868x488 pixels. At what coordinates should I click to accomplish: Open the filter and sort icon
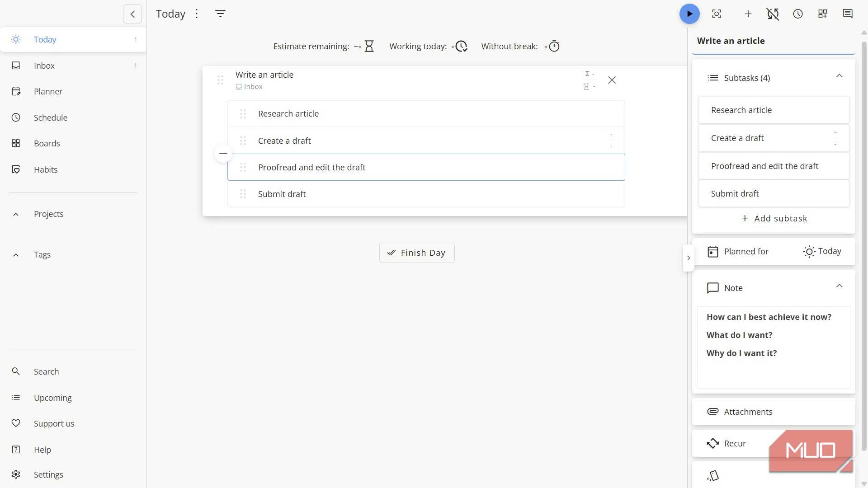click(220, 14)
